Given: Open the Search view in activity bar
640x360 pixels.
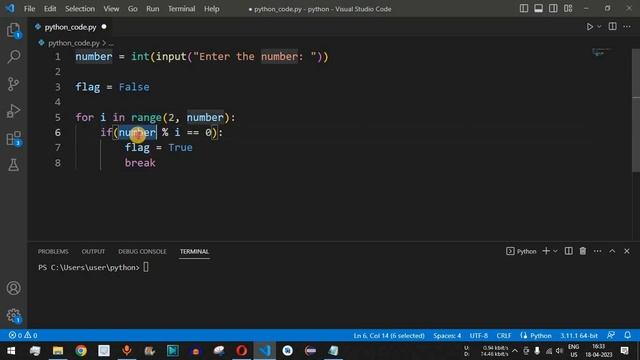Looking at the screenshot, I should coord(13,57).
